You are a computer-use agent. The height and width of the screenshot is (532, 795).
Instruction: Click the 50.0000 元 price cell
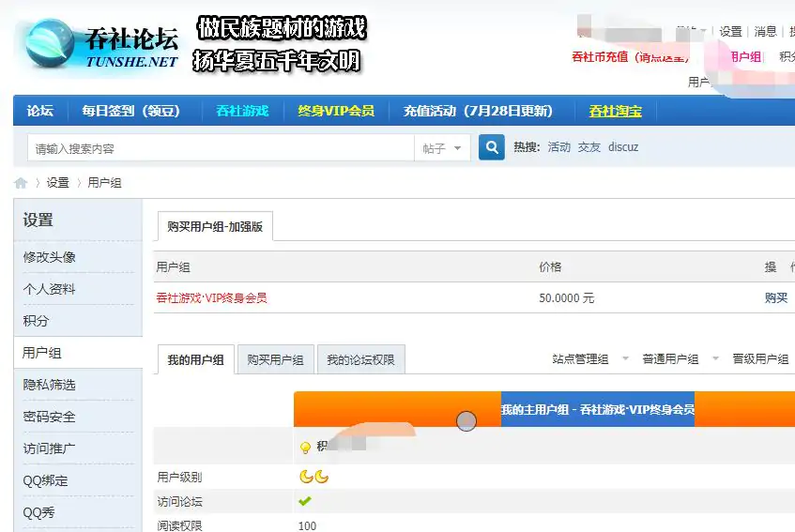tap(566, 298)
